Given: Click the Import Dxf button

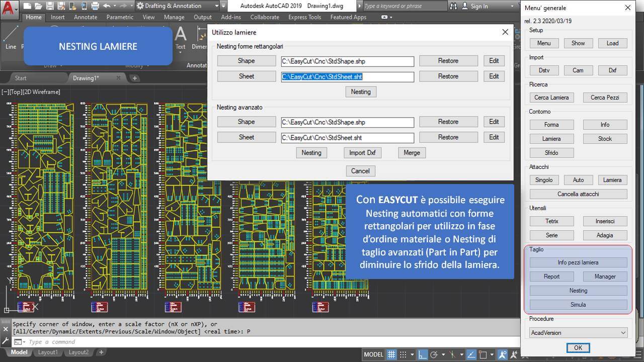Looking at the screenshot, I should pyautogui.click(x=362, y=153).
